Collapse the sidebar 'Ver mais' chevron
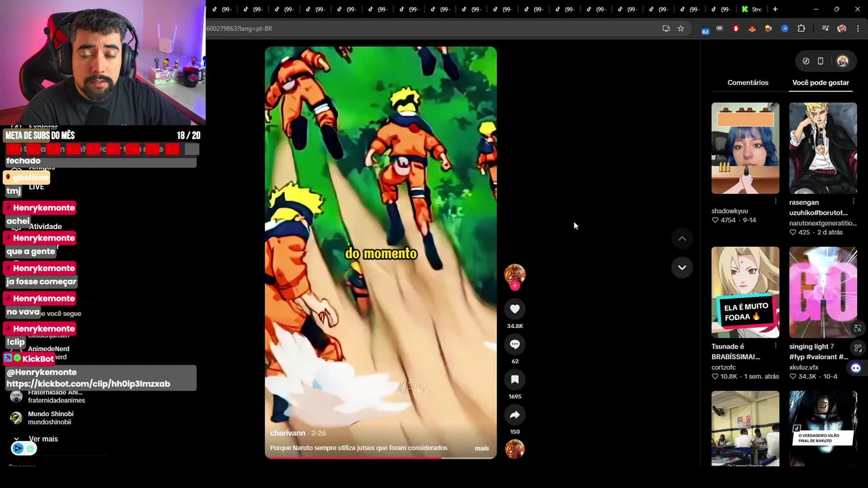Screen dimensions: 868x488 16,439
